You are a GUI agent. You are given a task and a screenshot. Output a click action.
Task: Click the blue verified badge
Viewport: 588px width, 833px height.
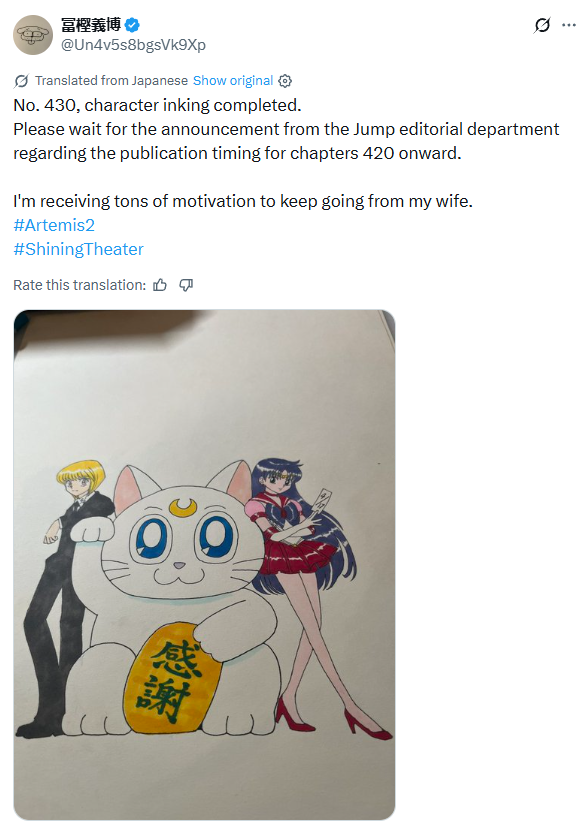click(x=132, y=24)
